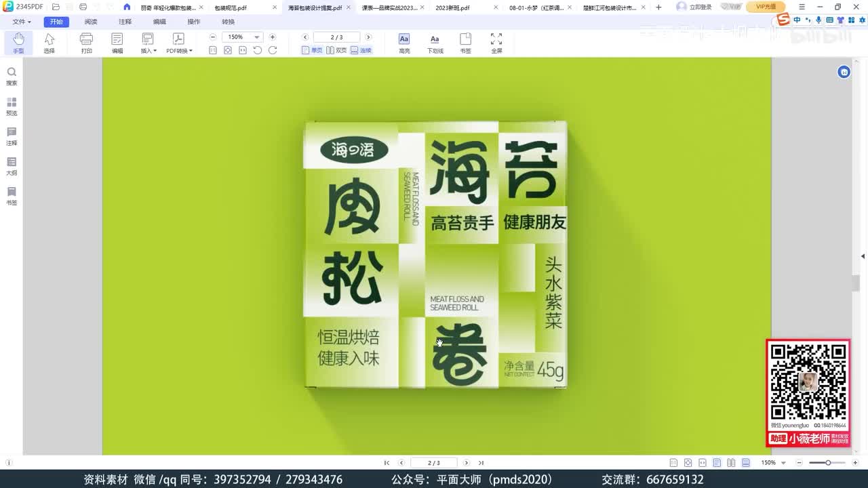Rotate page counterclockwise
This screenshot has height=488, width=868.
[258, 50]
